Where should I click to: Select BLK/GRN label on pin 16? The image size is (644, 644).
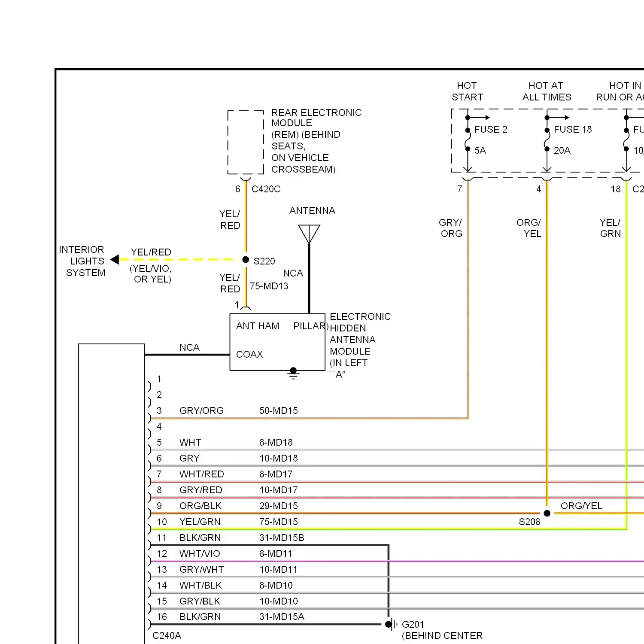200,617
